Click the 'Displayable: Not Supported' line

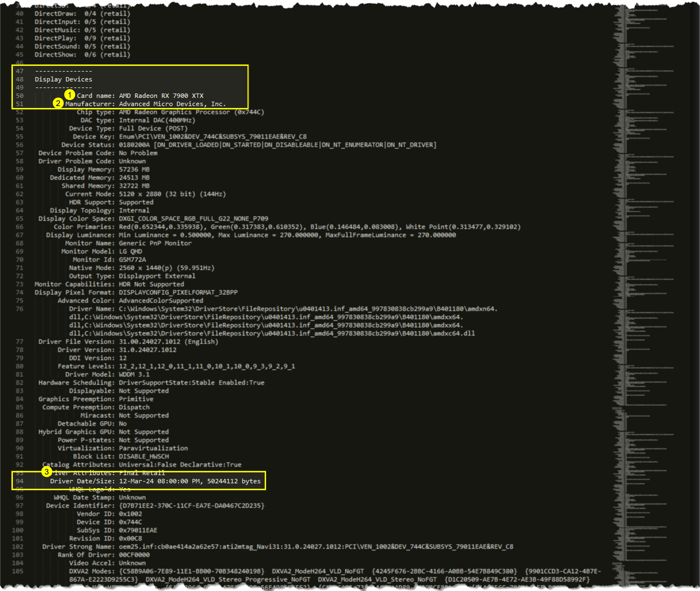[119, 391]
